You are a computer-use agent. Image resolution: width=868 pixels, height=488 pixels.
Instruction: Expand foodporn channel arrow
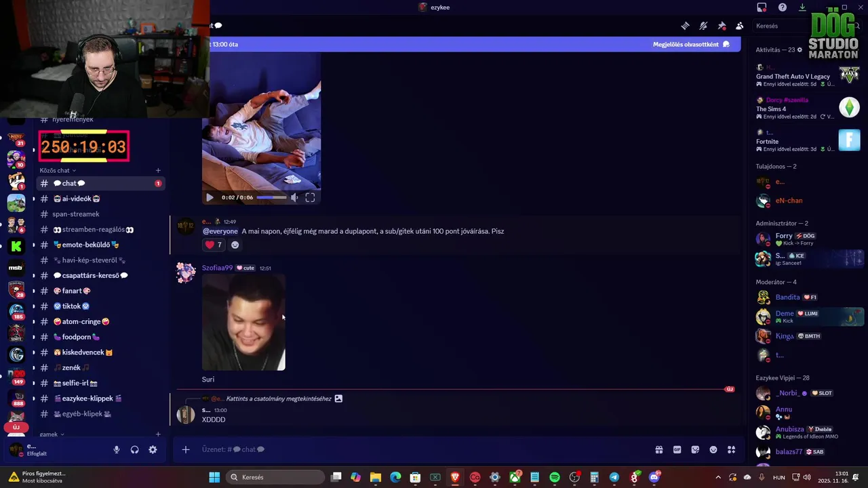pyautogui.click(x=34, y=337)
